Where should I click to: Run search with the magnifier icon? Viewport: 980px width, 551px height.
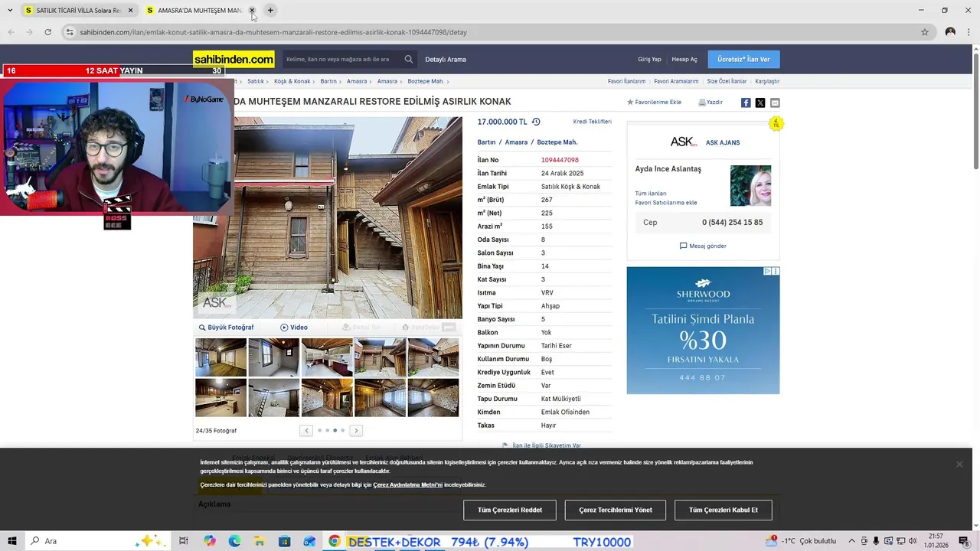point(409,59)
